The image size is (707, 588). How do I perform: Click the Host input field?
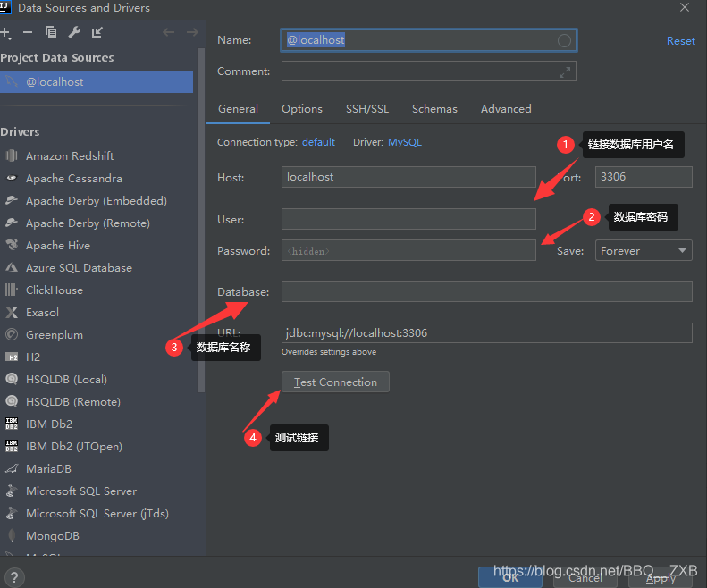click(408, 177)
